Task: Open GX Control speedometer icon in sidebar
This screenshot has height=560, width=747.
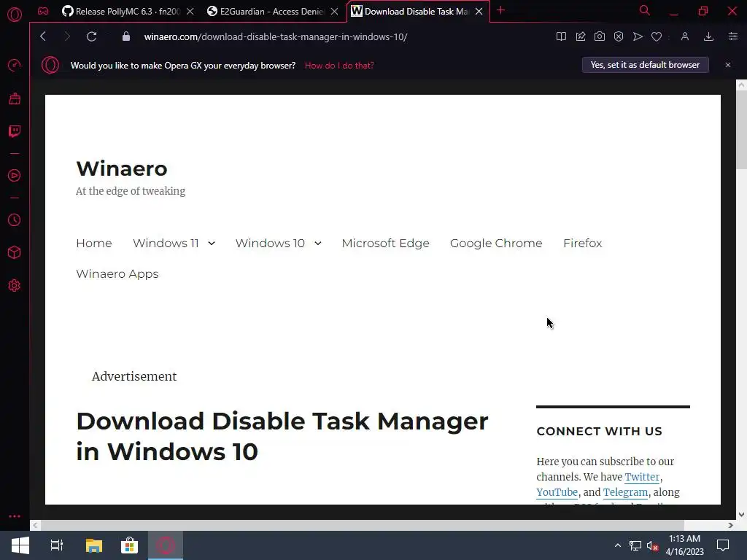Action: (15, 65)
